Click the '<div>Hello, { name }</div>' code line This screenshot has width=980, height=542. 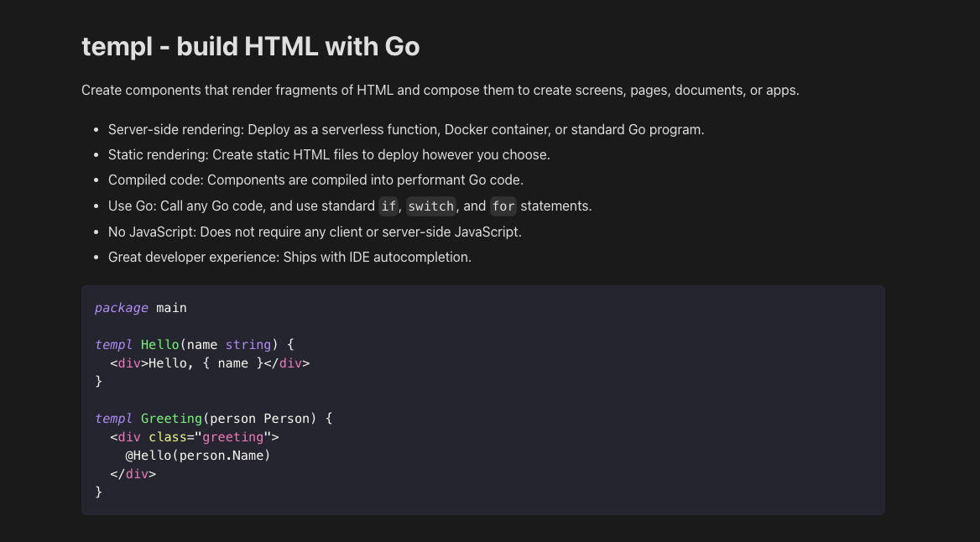tap(210, 363)
